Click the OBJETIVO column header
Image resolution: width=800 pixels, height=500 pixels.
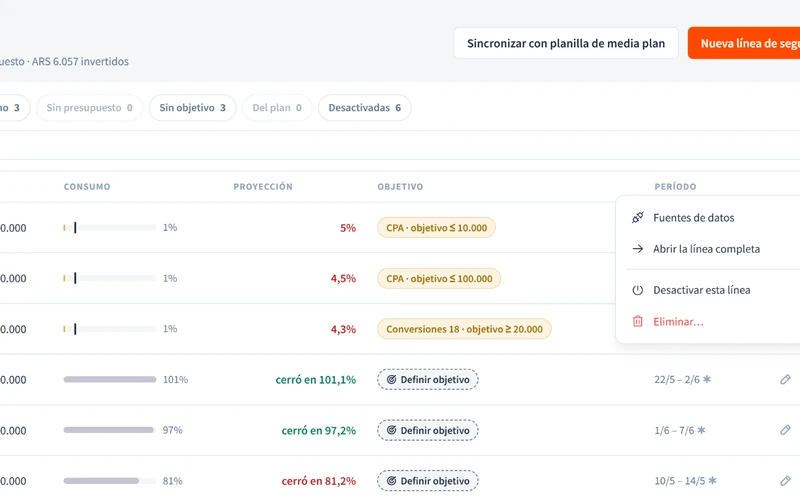[x=400, y=187]
